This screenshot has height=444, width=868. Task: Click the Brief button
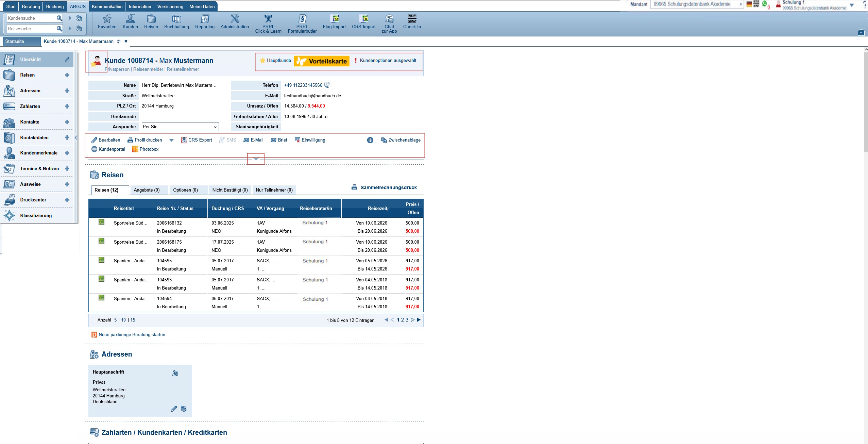(x=279, y=140)
